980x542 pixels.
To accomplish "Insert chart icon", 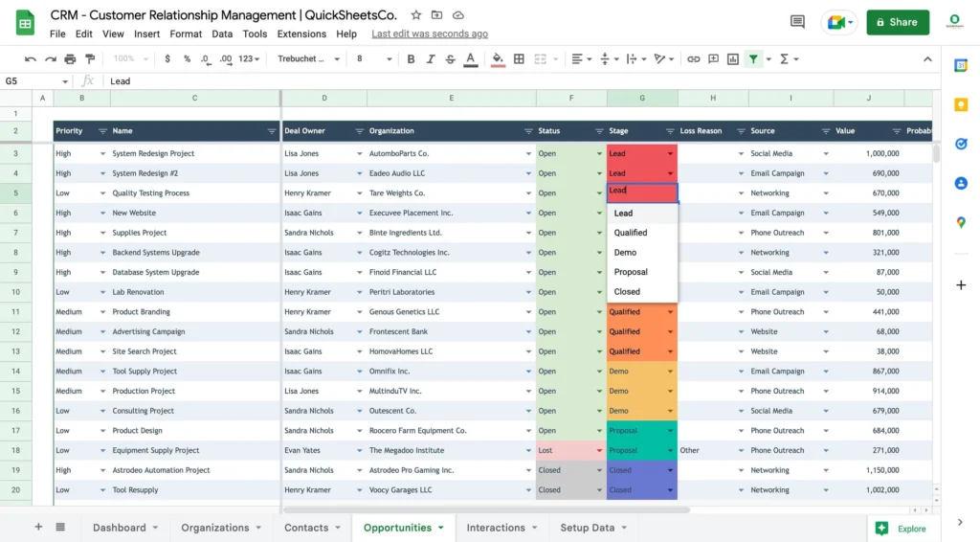I will (733, 58).
